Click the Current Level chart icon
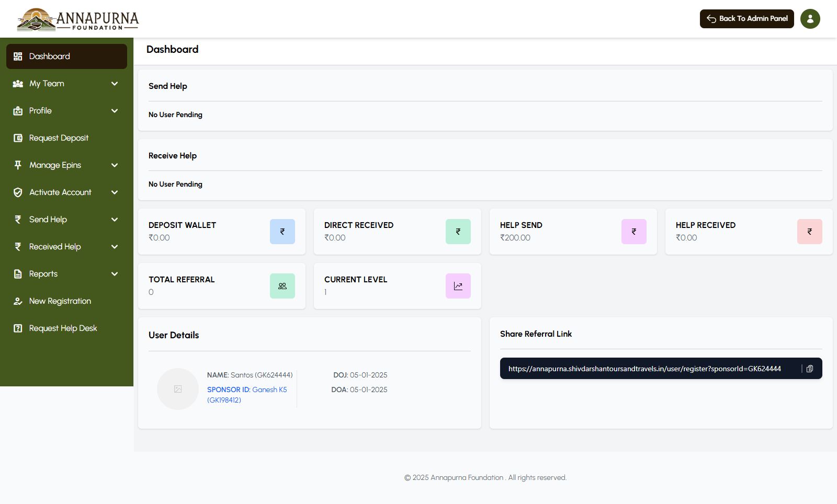The image size is (837, 504). coord(458,286)
